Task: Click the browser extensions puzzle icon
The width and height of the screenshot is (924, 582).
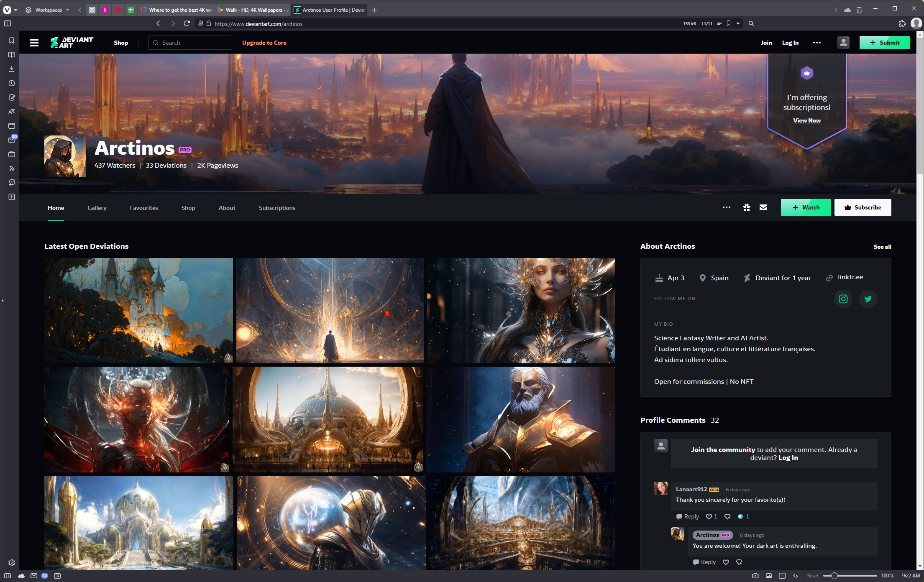Action: tap(902, 23)
